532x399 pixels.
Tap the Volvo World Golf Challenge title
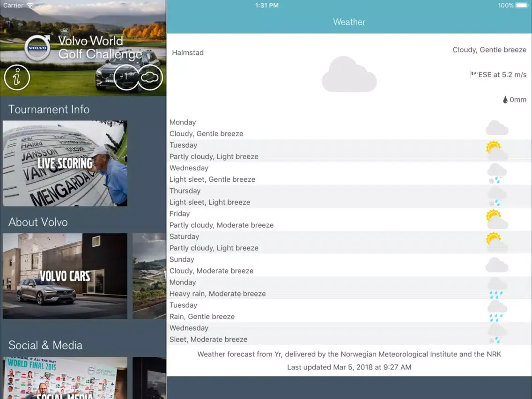click(x=100, y=47)
